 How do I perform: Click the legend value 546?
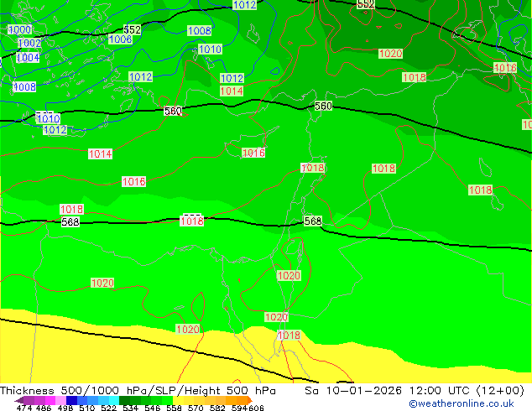pyautogui.click(x=152, y=408)
